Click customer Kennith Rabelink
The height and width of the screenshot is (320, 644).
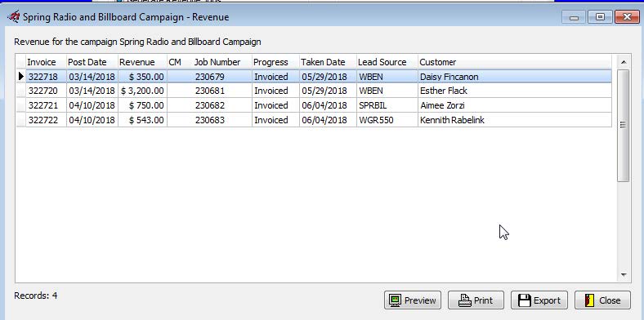[515, 120]
